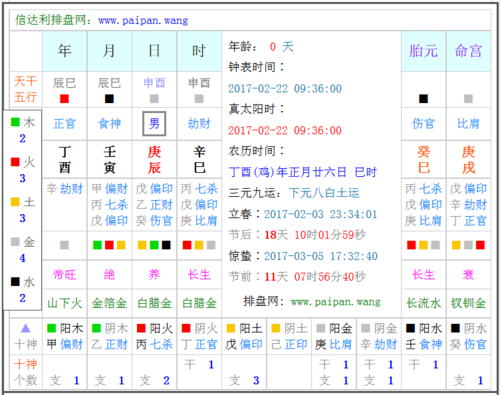Click the 惊蛰 date 2017-03-05 17:32:40
Screen dimensions: 500x395
tap(321, 256)
